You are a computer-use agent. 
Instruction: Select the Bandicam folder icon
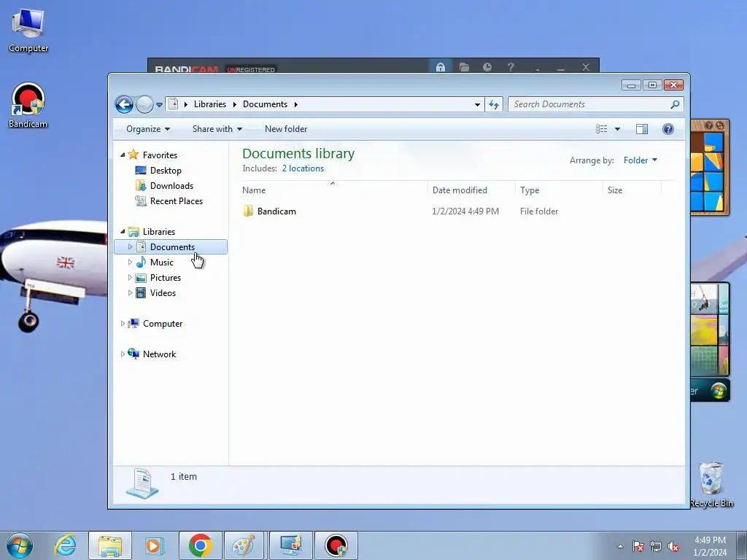(248, 211)
